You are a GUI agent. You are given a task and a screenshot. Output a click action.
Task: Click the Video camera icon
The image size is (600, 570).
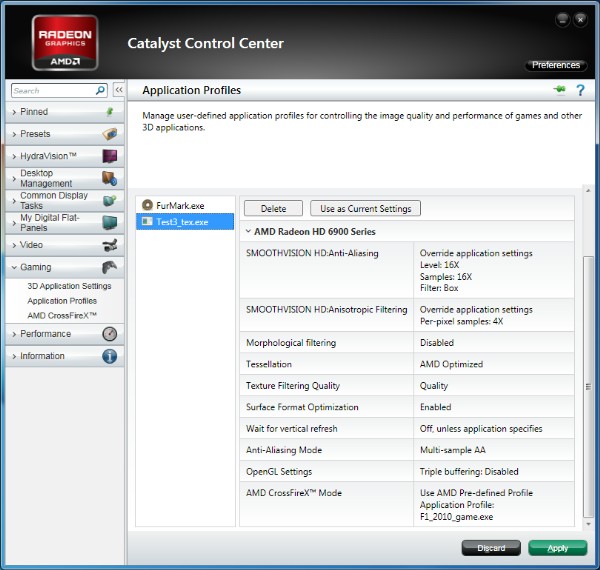coord(110,245)
